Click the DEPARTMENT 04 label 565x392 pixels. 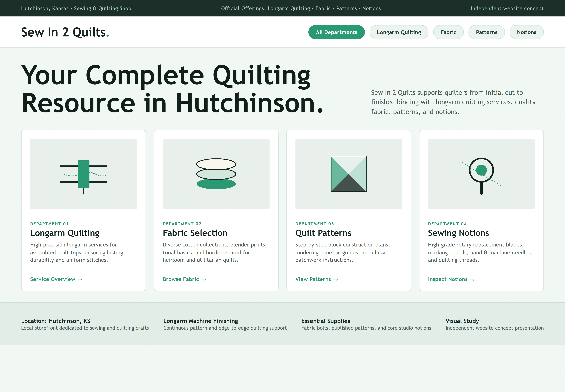point(447,224)
